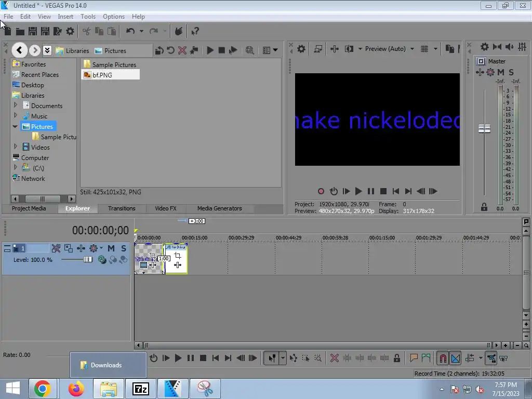Viewport: 532px width, 399px height.
Task: Open Video Preview properties gear icon
Action: pyautogui.click(x=301, y=49)
